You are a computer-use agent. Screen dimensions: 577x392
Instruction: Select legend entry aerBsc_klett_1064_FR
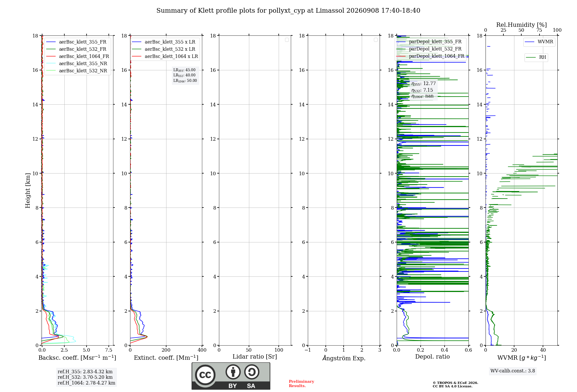(x=78, y=56)
